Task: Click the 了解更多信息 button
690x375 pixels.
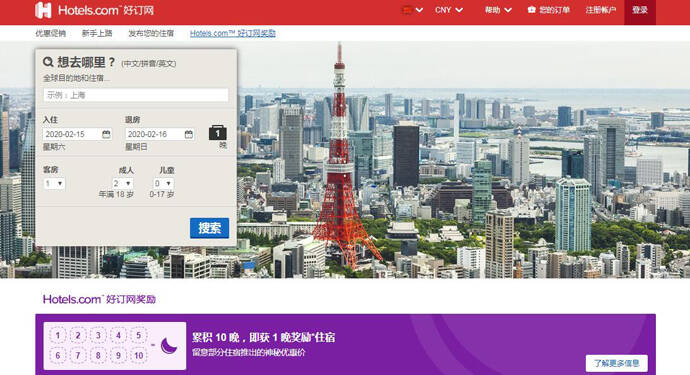Action: [x=617, y=363]
